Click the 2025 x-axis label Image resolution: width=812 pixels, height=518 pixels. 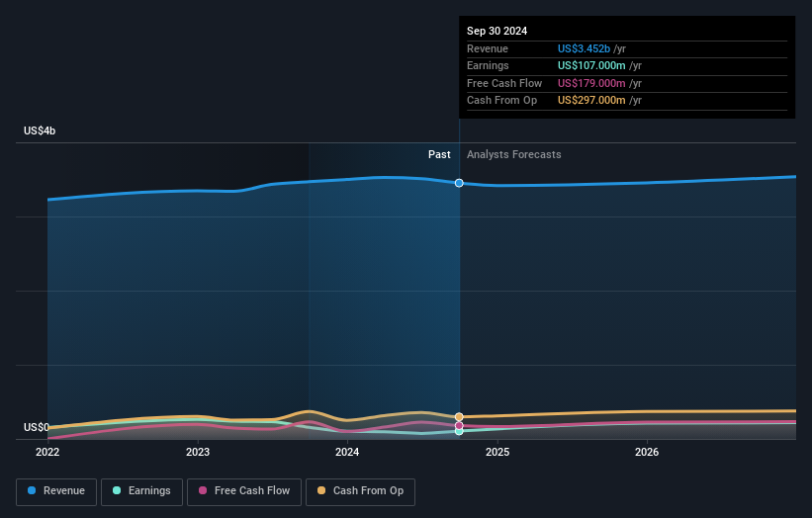[497, 452]
